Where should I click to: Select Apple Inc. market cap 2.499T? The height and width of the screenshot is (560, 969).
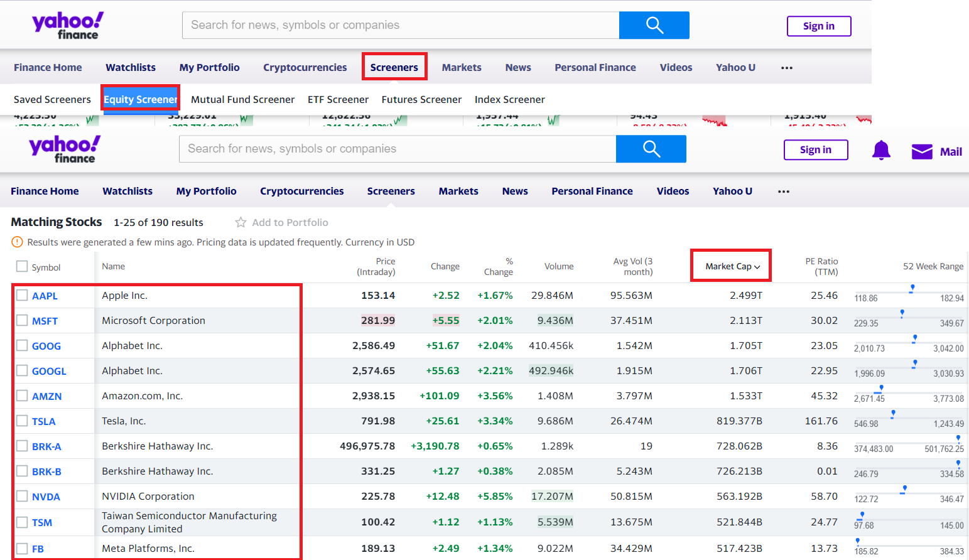[x=746, y=295]
